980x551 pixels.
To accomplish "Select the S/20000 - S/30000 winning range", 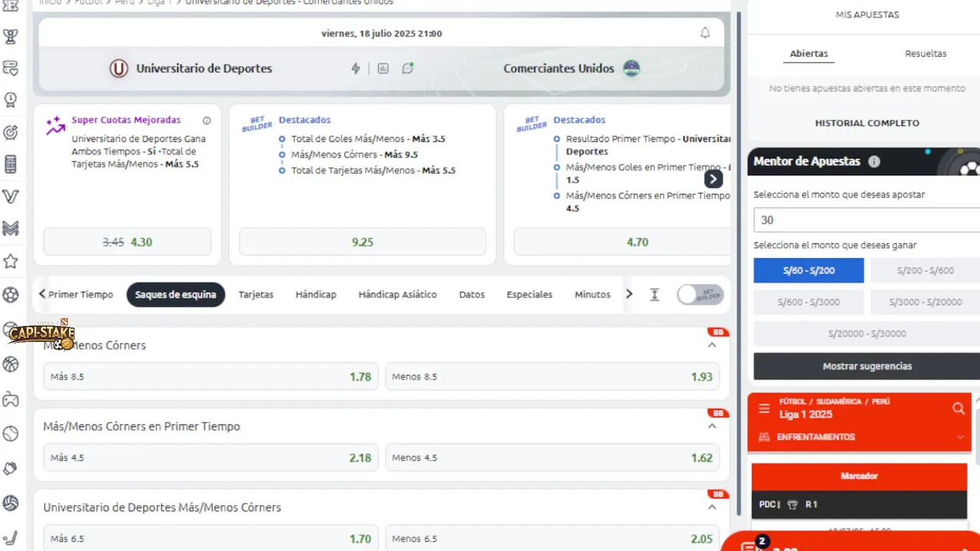I will pyautogui.click(x=867, y=334).
